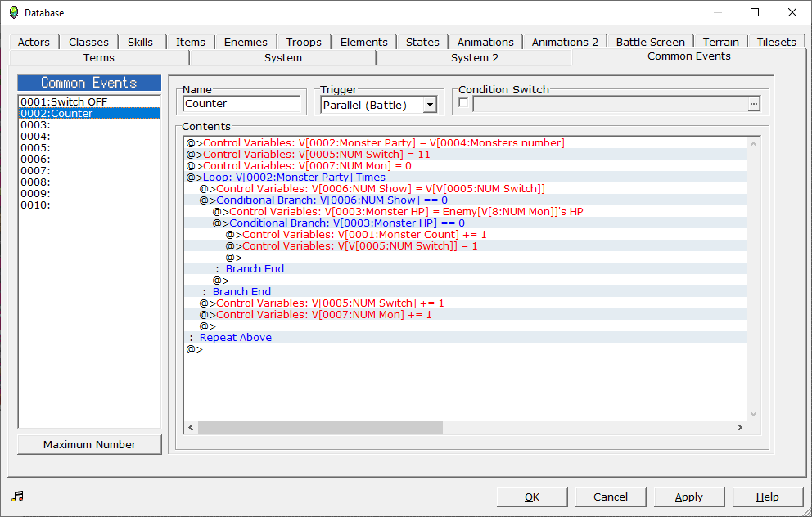Click the Contents scroll up arrow
The width and height of the screenshot is (812, 517).
tap(754, 144)
